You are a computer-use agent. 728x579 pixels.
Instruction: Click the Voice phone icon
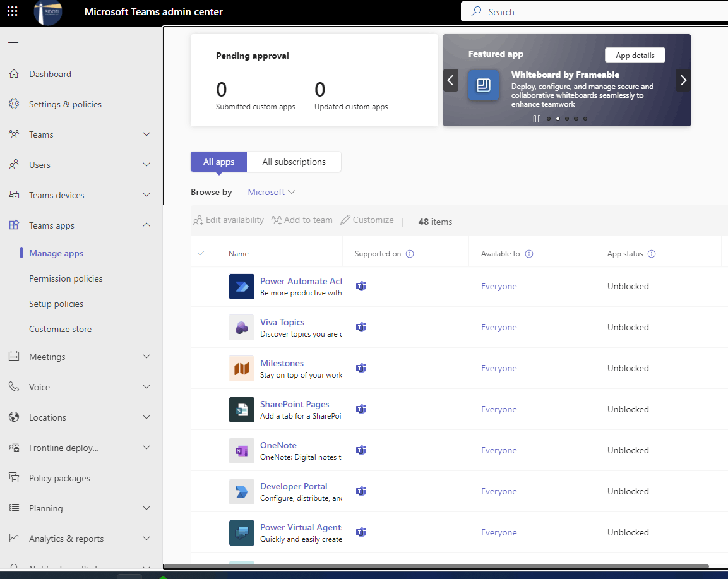pyautogui.click(x=14, y=387)
